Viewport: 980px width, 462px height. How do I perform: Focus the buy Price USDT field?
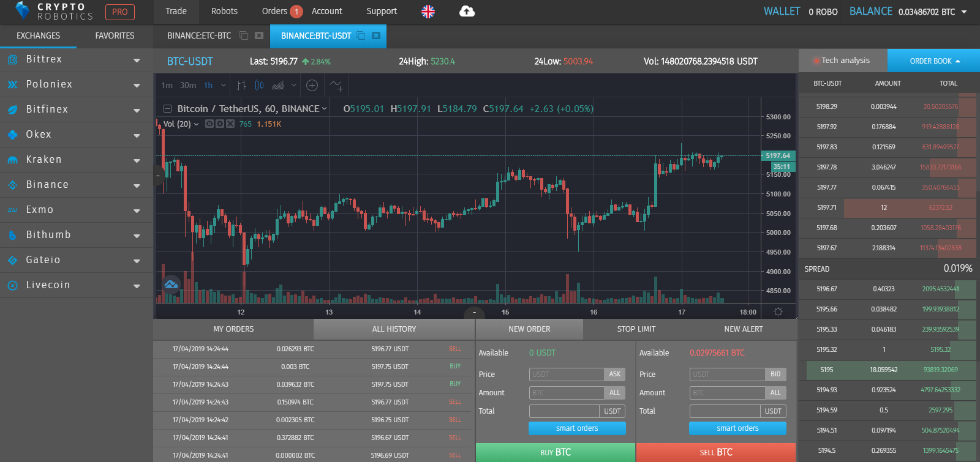[567, 374]
